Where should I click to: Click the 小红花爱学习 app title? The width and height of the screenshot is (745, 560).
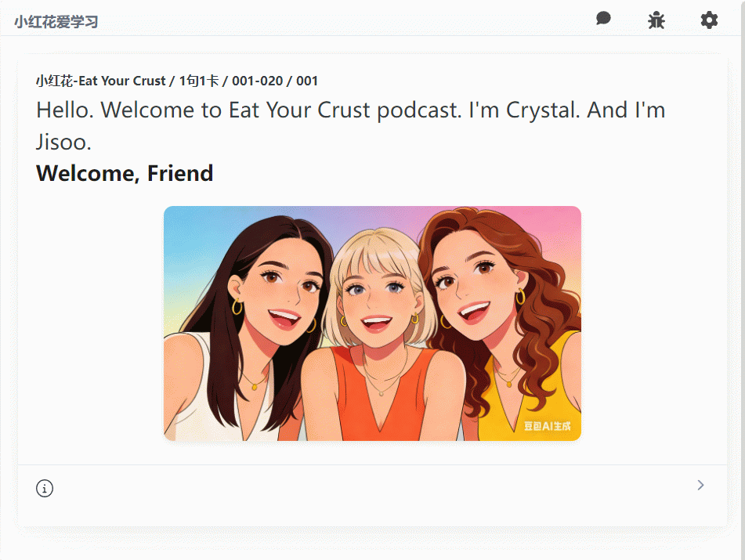pos(56,22)
